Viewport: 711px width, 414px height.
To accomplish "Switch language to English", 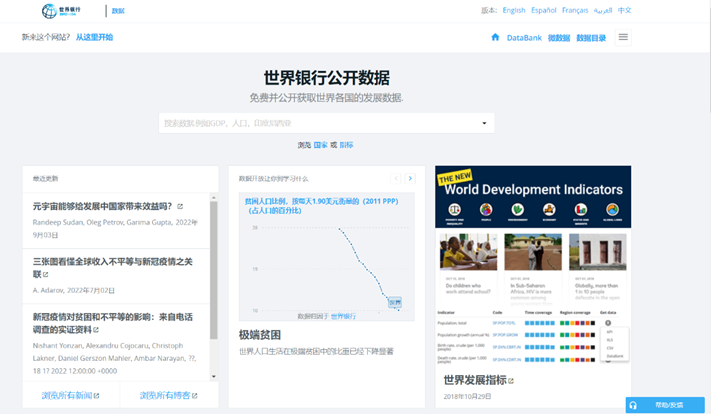I will 514,10.
